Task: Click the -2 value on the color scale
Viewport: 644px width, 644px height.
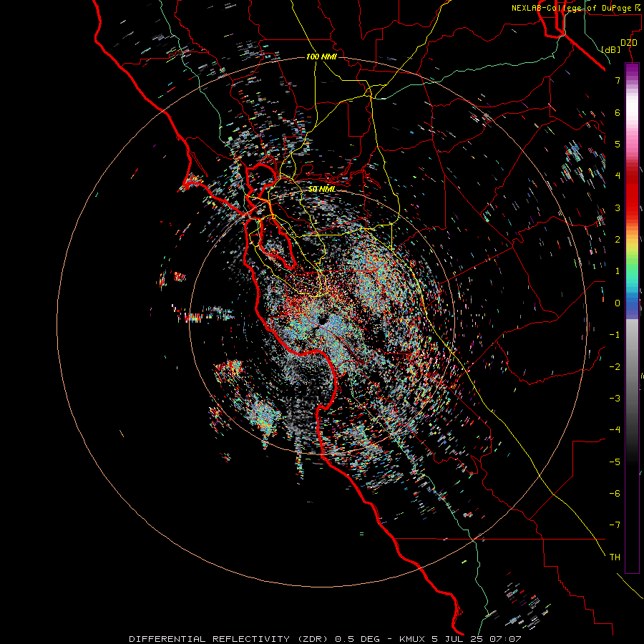Action: (x=615, y=367)
